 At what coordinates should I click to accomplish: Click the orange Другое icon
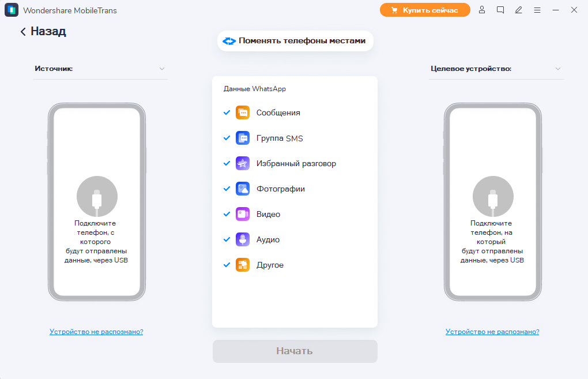(x=243, y=265)
